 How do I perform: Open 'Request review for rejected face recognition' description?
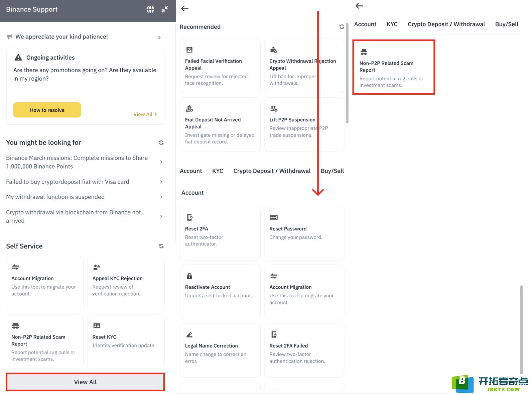click(216, 80)
